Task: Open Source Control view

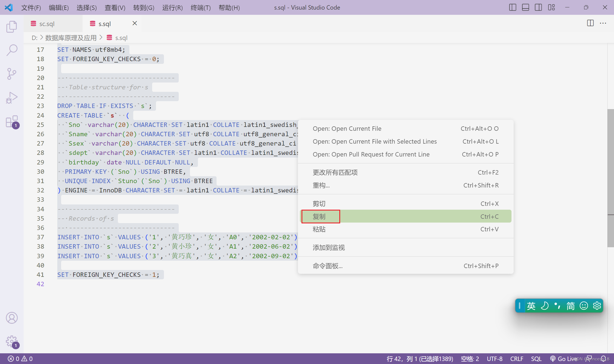Action: (x=12, y=74)
